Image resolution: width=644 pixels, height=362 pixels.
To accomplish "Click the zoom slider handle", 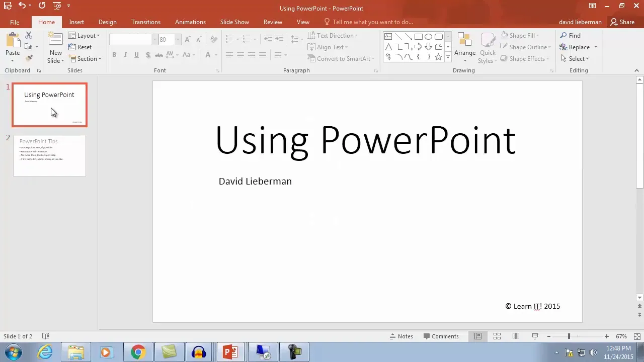I will (x=569, y=336).
